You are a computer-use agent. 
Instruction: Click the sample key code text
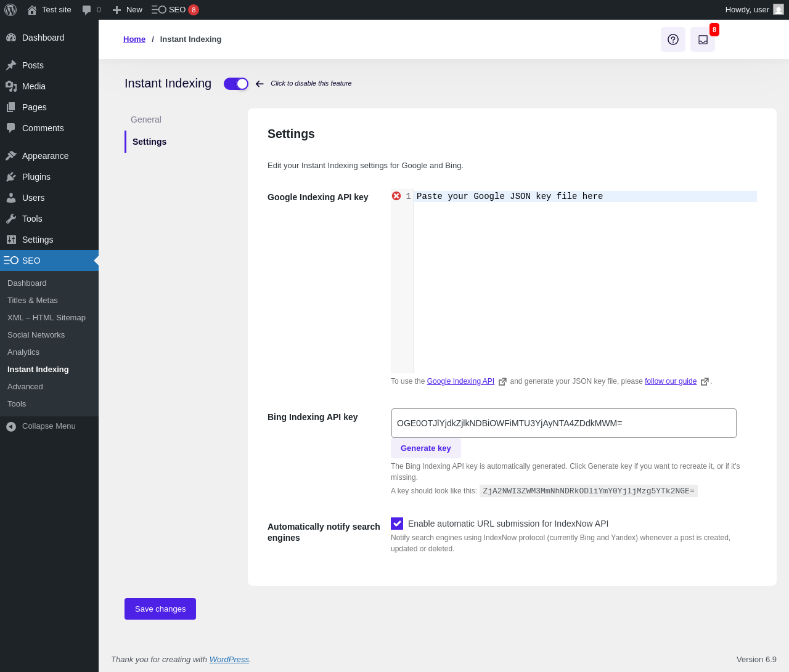tap(589, 491)
